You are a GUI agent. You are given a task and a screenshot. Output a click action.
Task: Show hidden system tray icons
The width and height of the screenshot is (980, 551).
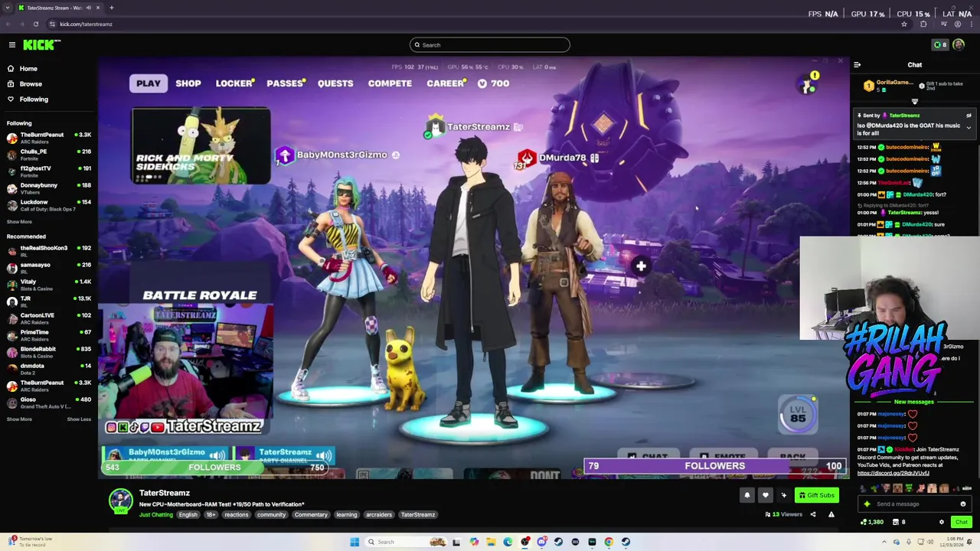884,542
